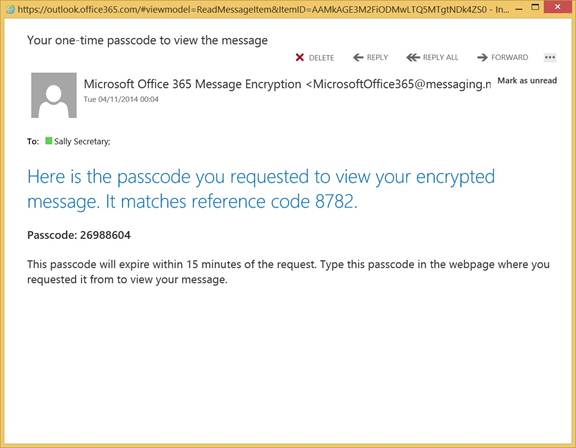Click the passcode number 26988604
576x448 pixels.
coord(105,235)
